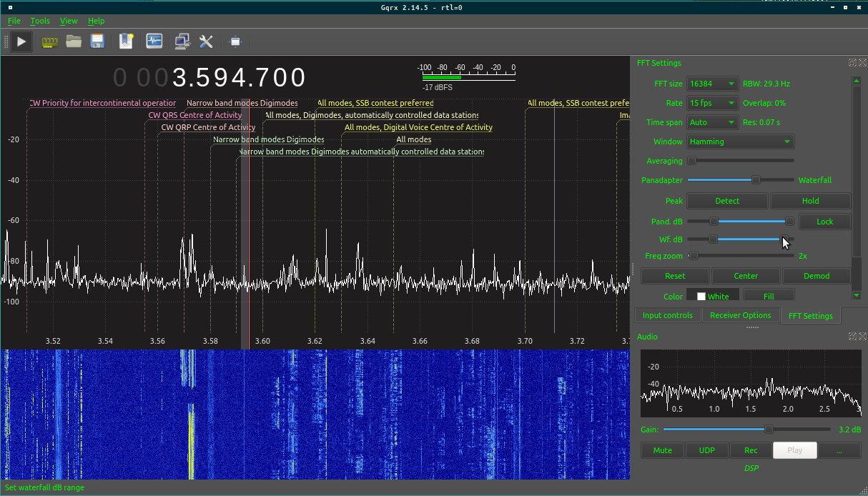This screenshot has width=868, height=496.
Task: Click the DSP label under audio buttons
Action: point(751,468)
